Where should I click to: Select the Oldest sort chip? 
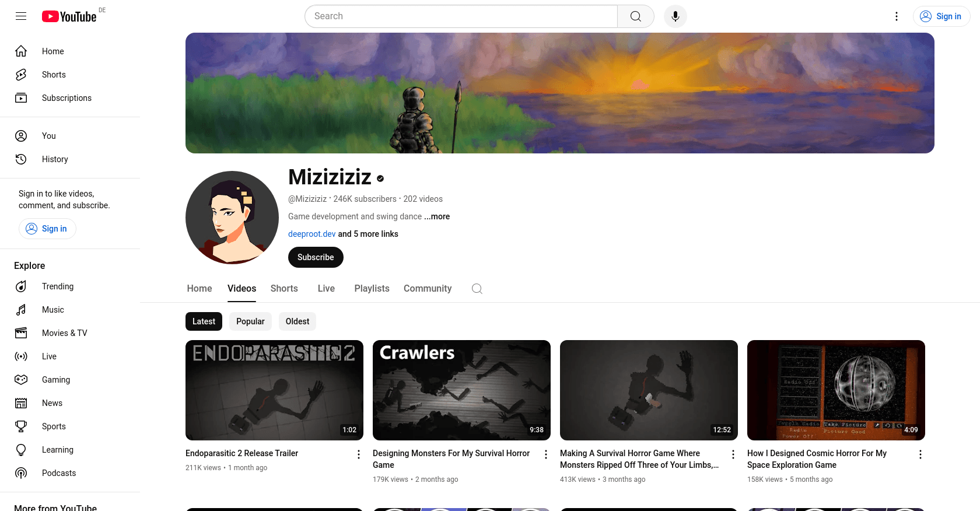297,321
